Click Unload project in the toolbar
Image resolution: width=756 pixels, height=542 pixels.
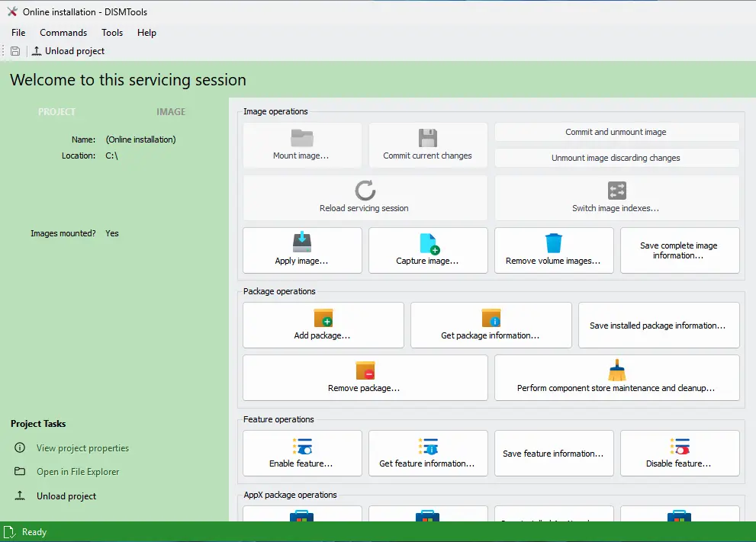pyautogui.click(x=68, y=51)
